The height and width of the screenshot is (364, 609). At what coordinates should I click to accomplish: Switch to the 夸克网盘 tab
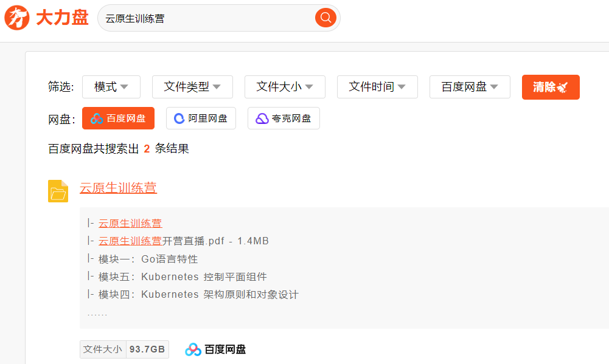284,118
